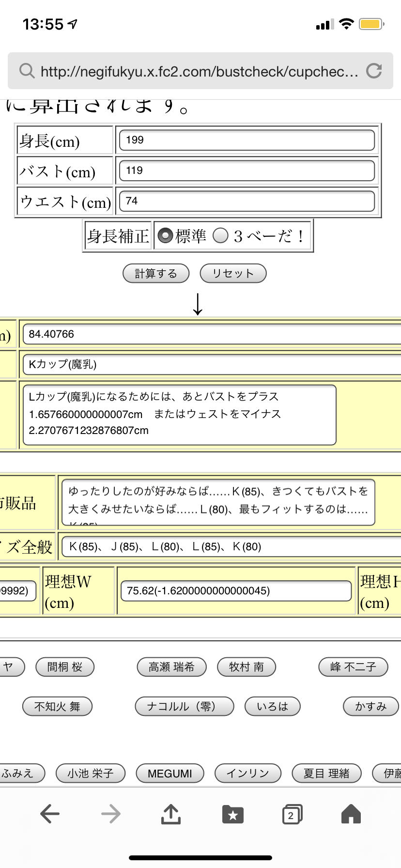
Task: Click the 身長補正 label
Action: click(118, 236)
